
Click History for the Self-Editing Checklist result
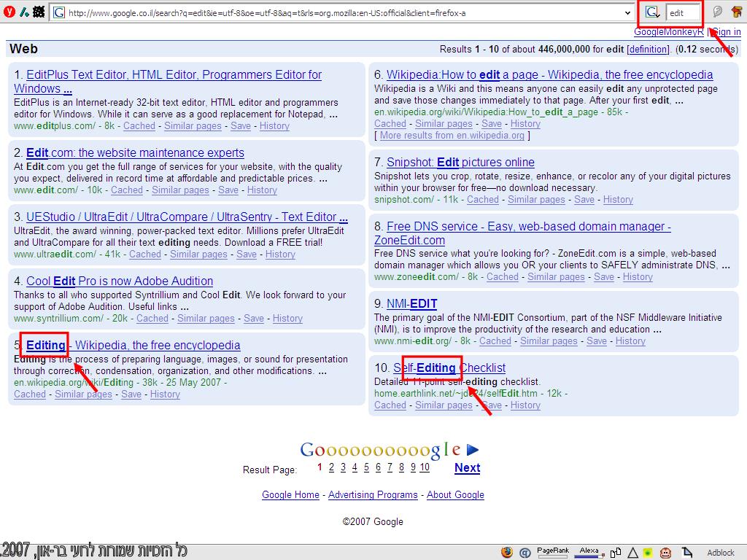525,405
